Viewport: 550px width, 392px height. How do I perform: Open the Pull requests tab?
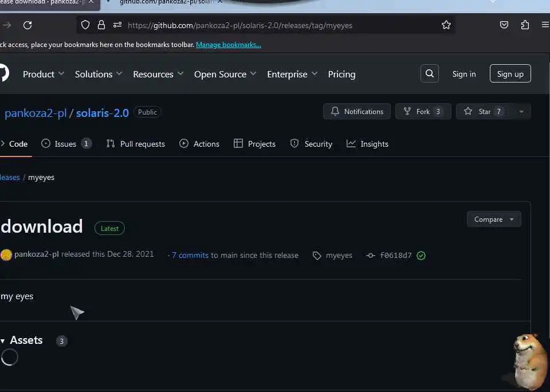[135, 144]
